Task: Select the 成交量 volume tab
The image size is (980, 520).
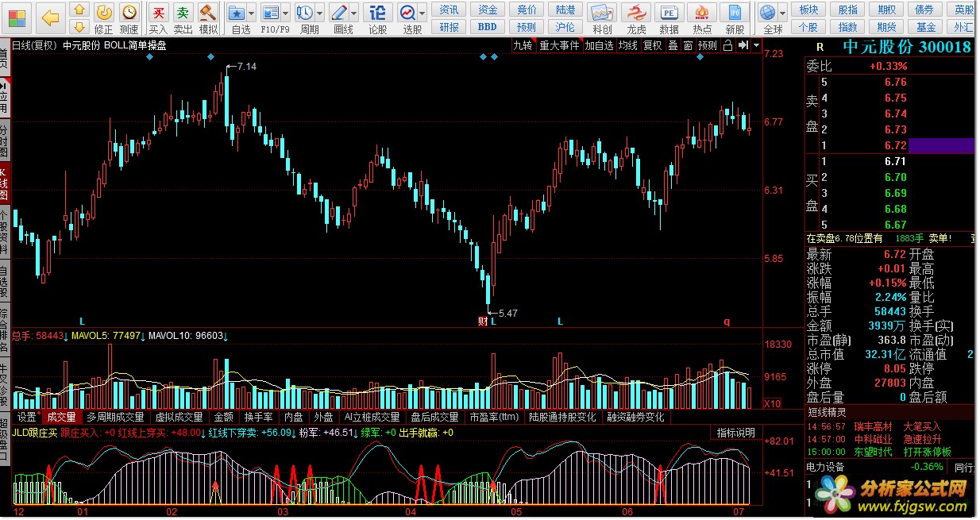Action: [62, 417]
